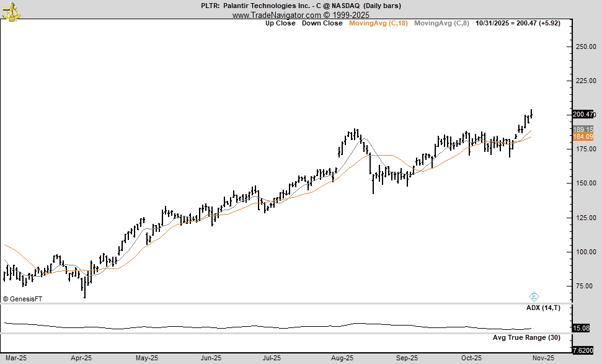Viewport: 602px width, 364px height.
Task: Select the 'Down Close' legend label
Action: coord(322,23)
